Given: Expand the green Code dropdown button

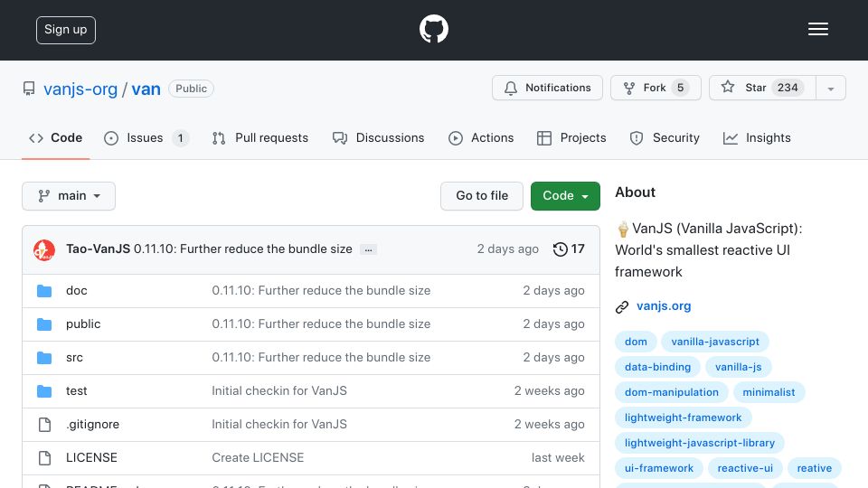Looking at the screenshot, I should coord(565,196).
